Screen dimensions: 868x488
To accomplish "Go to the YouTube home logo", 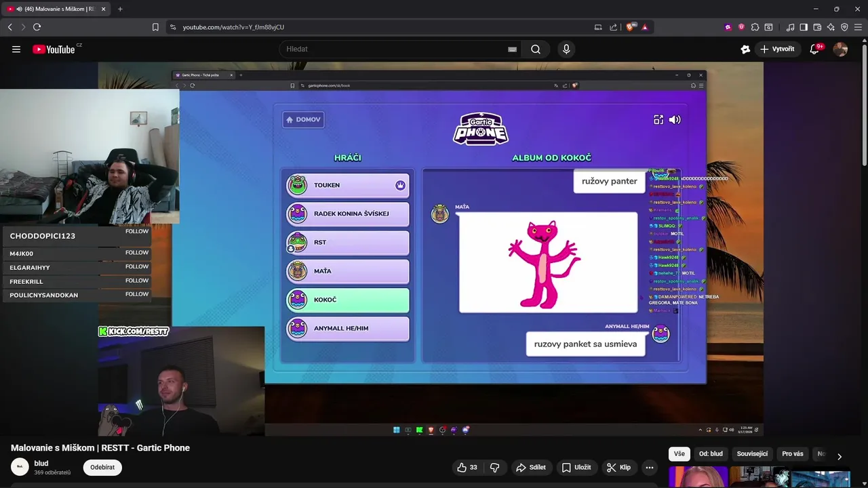I will point(54,49).
